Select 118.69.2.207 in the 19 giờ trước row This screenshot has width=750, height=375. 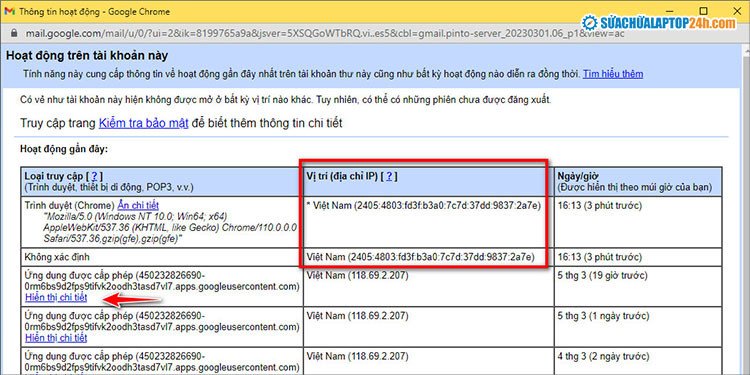click(357, 276)
